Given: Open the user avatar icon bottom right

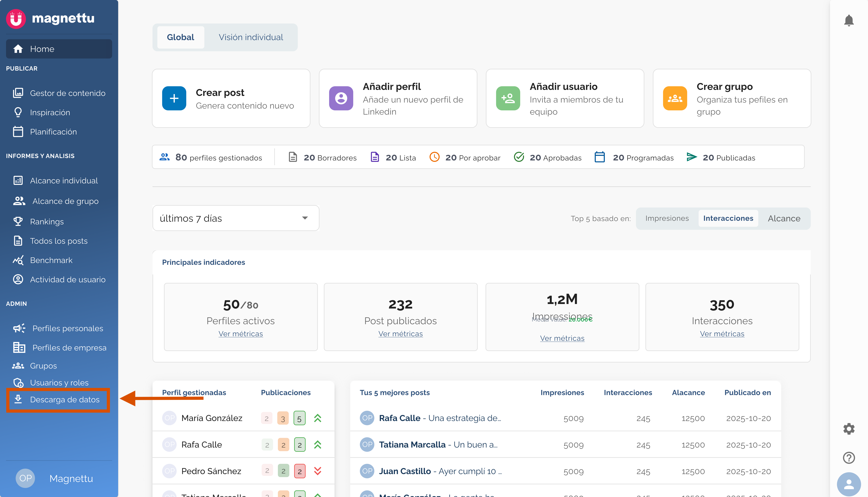Looking at the screenshot, I should pyautogui.click(x=849, y=484).
